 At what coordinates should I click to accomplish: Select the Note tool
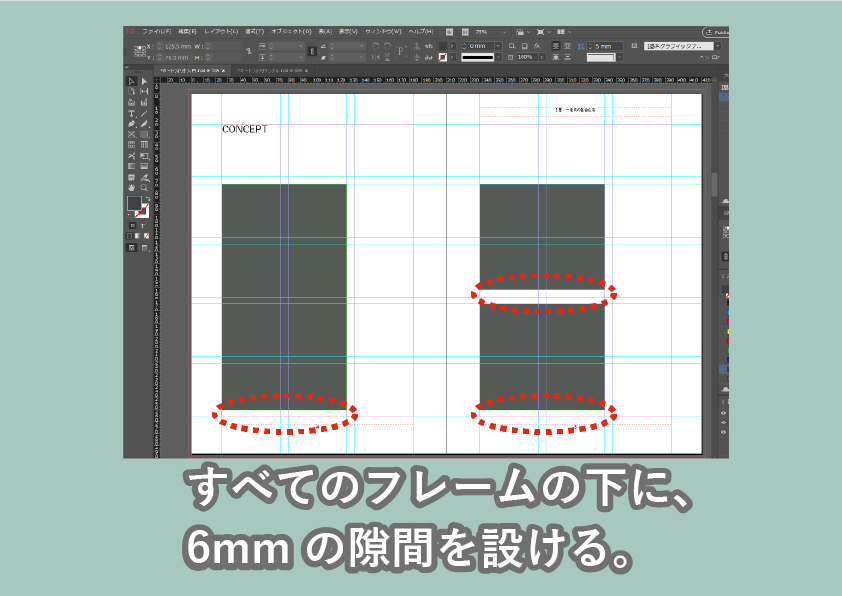click(132, 177)
